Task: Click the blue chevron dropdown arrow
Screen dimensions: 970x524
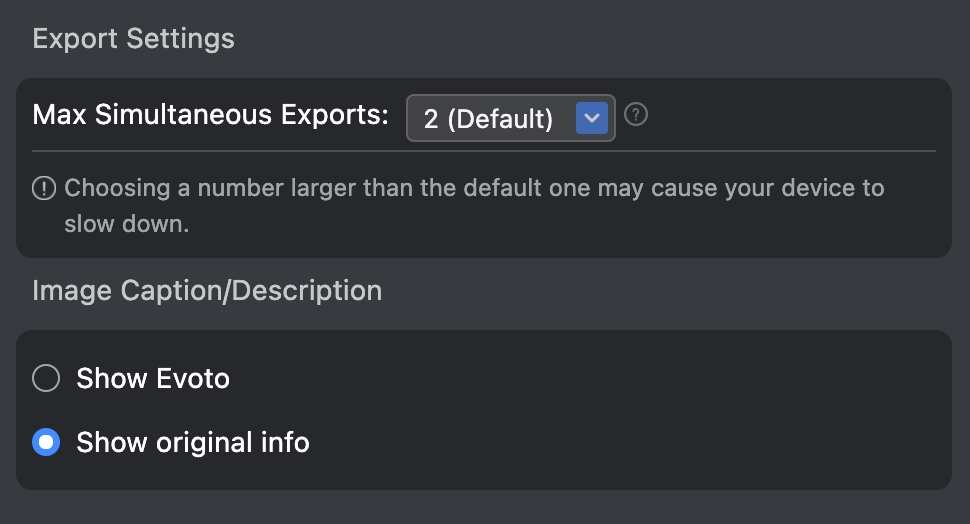Action: click(x=592, y=118)
